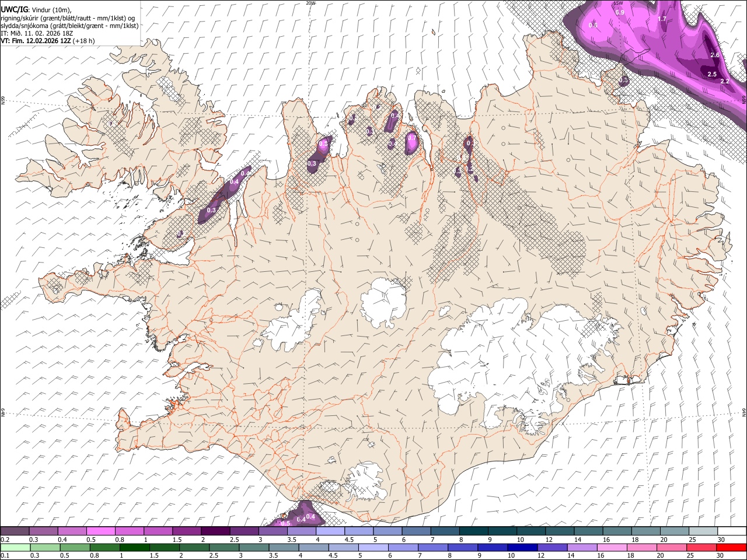The image size is (747, 560).
Task: Select the navy blue 10–12 bottom-row swatch
Action: 522,547
